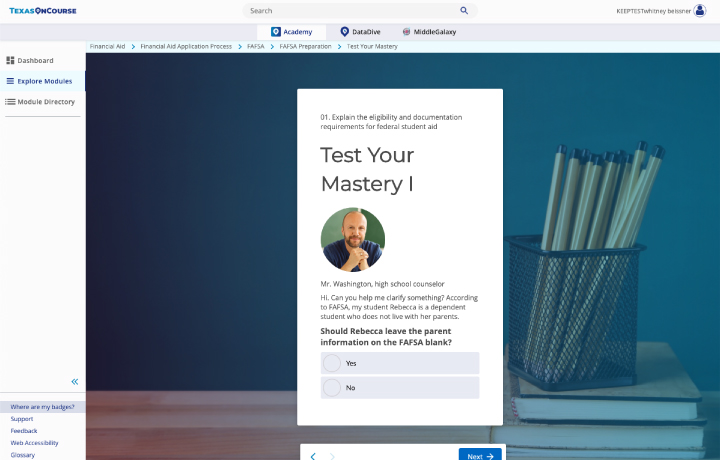This screenshot has height=460, width=720.
Task: Click the Module Directory list icon
Action: click(10, 102)
